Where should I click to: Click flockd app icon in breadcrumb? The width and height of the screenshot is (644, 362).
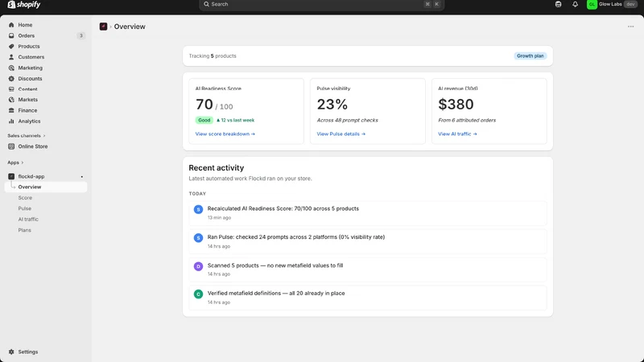pyautogui.click(x=103, y=27)
